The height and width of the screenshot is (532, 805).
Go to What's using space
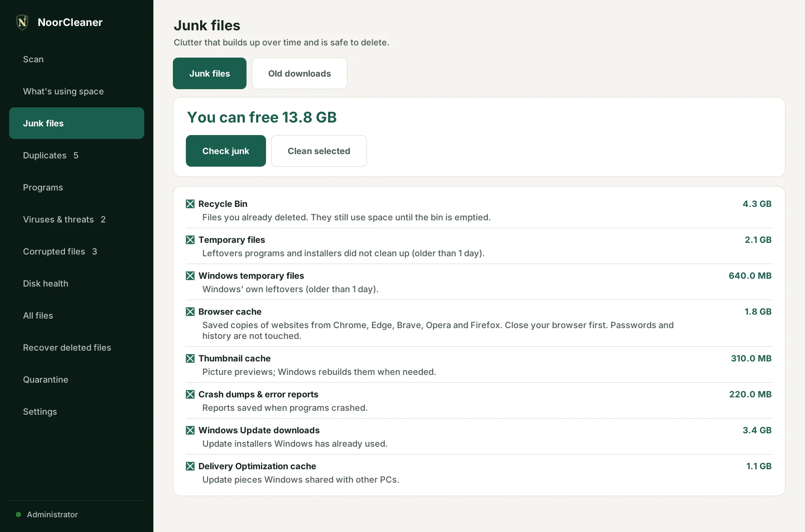click(77, 91)
